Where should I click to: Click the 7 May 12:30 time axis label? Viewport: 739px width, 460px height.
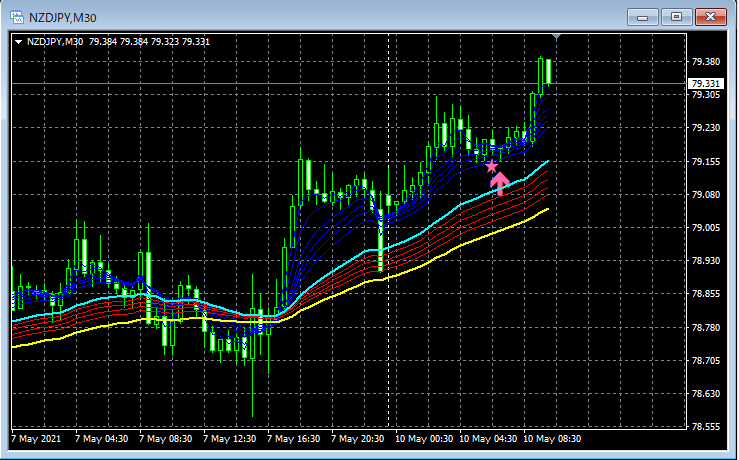230,439
